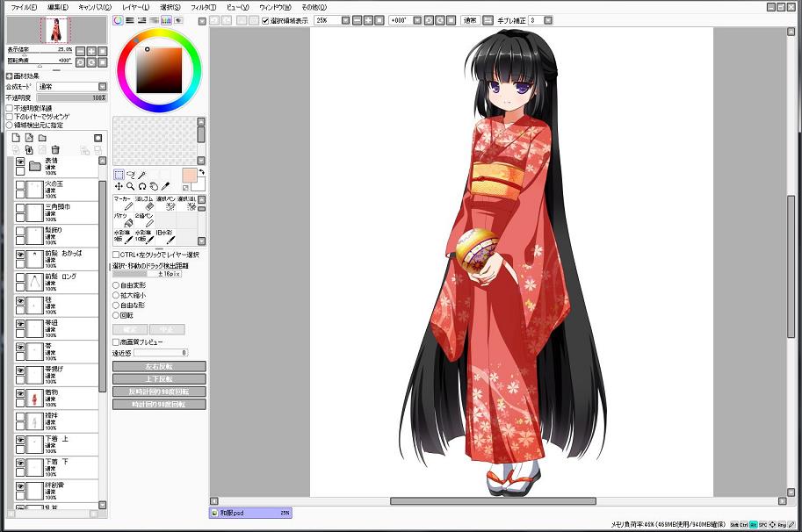Enable the 不透明度保護 checkbox
Image resolution: width=802 pixels, height=532 pixels.
10,108
